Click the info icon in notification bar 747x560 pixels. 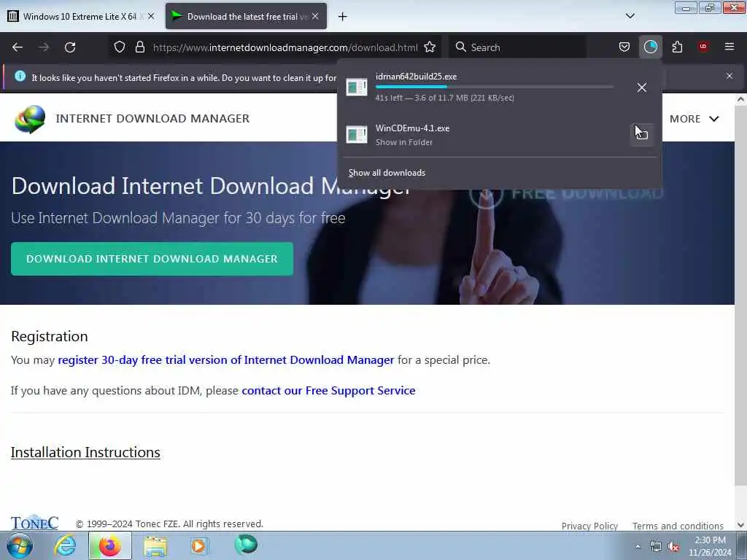click(20, 76)
